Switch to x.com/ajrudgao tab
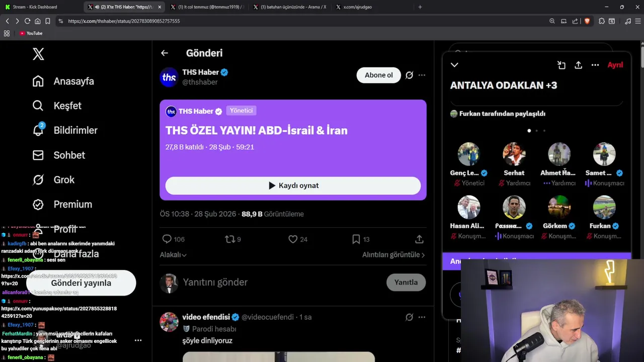This screenshot has width=644, height=362. [371, 7]
